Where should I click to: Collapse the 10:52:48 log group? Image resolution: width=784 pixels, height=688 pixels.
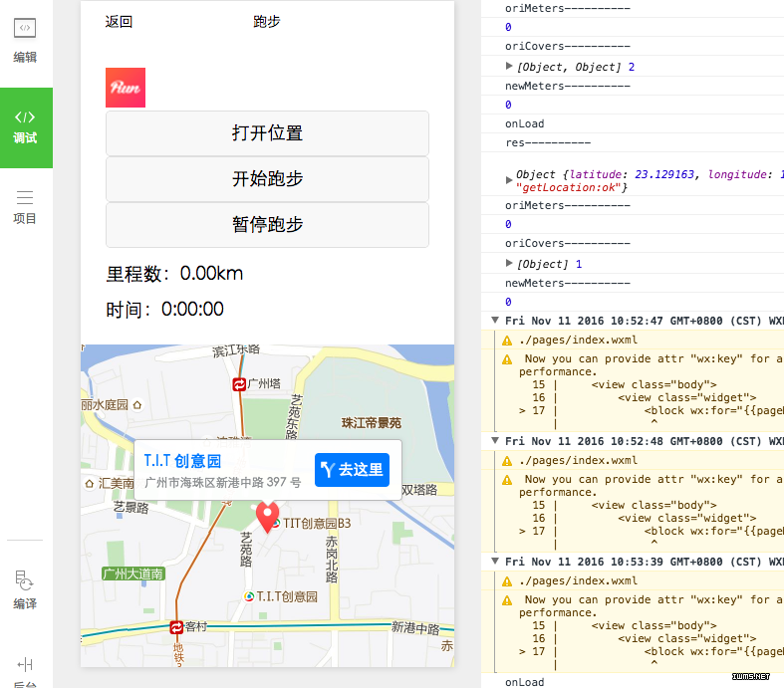tap(495, 441)
